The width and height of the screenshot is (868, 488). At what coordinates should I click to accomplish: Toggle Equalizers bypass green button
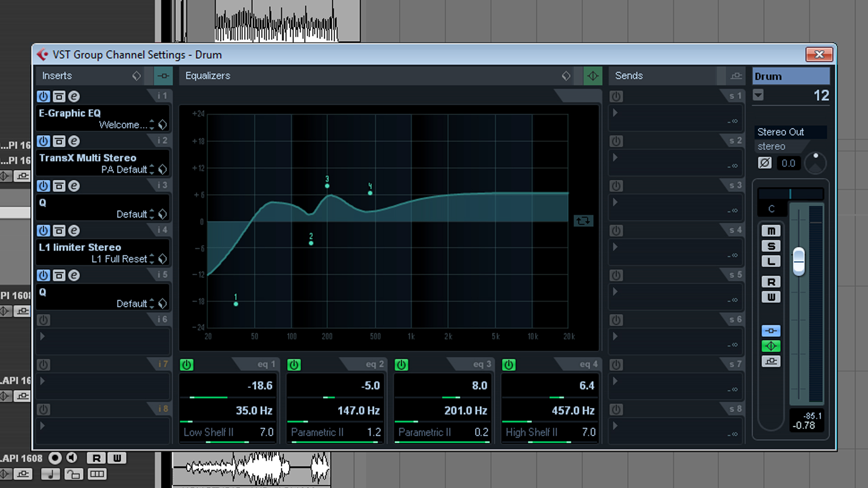click(x=593, y=76)
